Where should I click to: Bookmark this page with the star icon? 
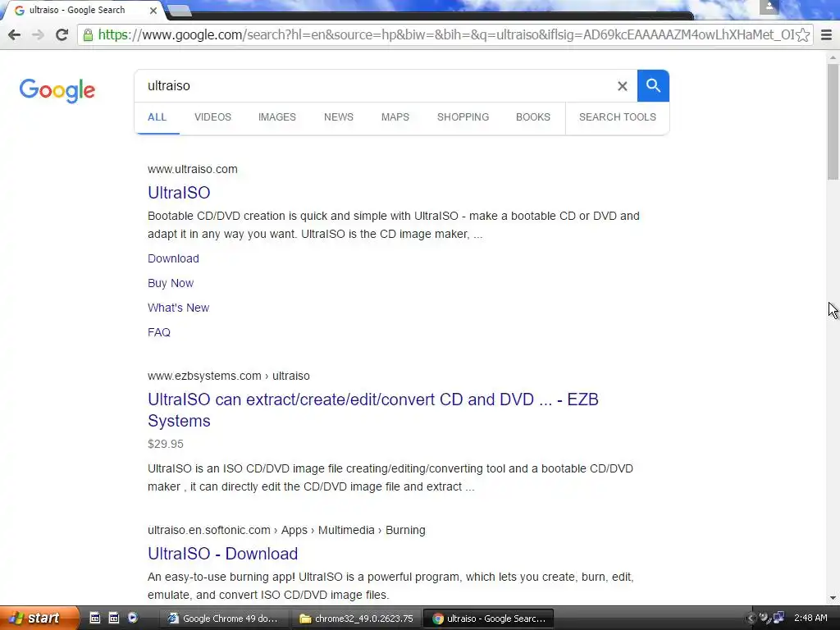(x=802, y=34)
